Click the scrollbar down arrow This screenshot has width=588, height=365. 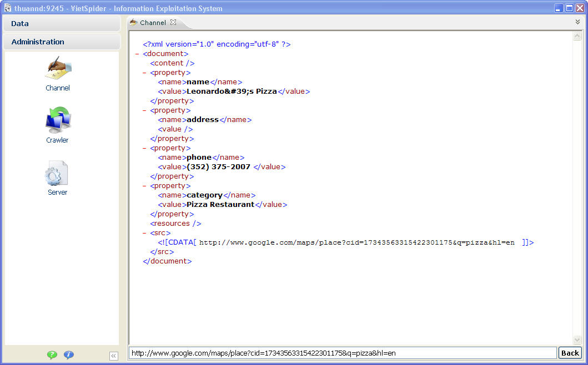pos(577,340)
